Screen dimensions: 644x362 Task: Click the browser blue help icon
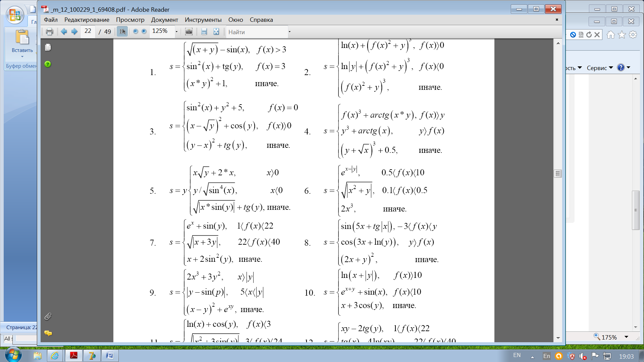621,68
